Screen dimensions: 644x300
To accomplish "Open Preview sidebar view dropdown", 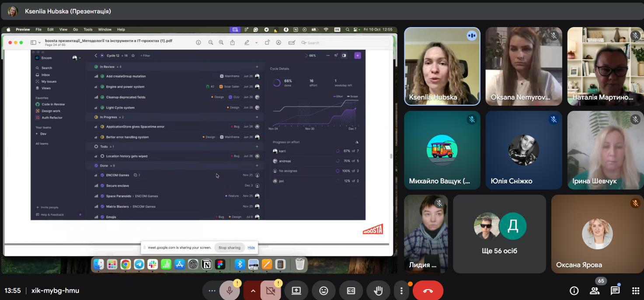I will click(35, 43).
